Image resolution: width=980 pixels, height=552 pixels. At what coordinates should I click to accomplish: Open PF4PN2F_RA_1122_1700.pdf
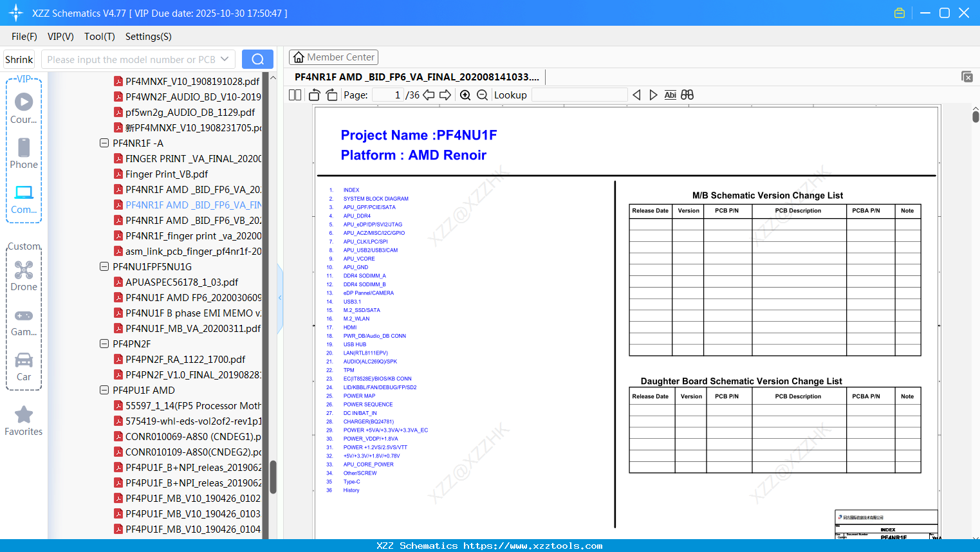185,359
